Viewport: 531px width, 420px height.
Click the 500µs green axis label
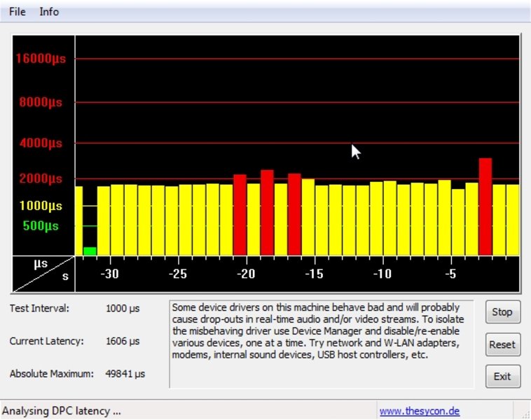click(41, 225)
